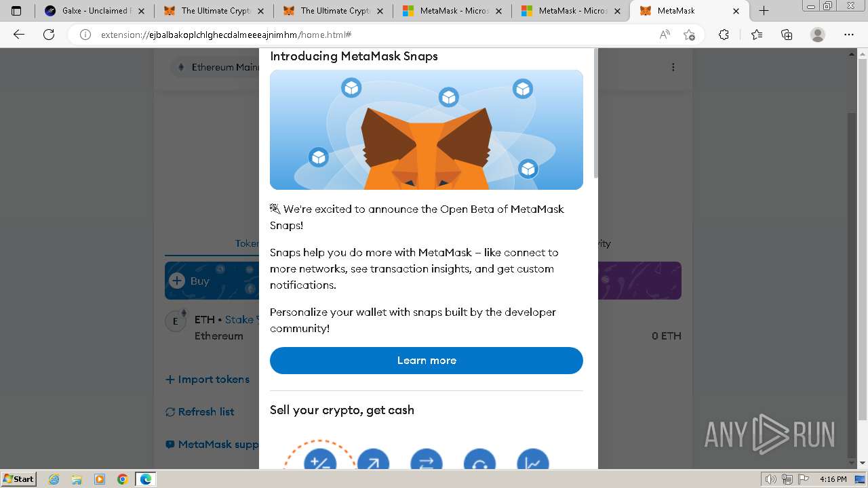The width and height of the screenshot is (868, 488).
Task: Open the Ethereum Mainnet network selector
Action: point(215,67)
